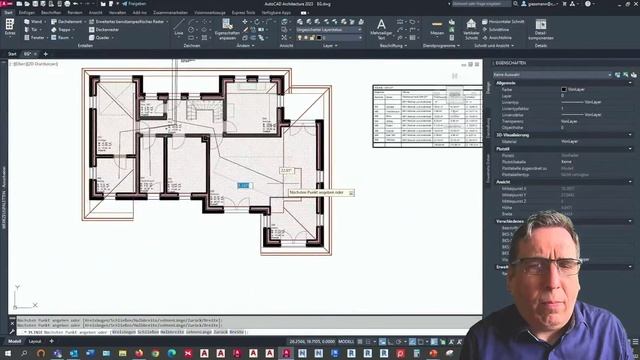Open the Einfügen ribbon tab
This screenshot has height=360, width=640.
click(27, 13)
